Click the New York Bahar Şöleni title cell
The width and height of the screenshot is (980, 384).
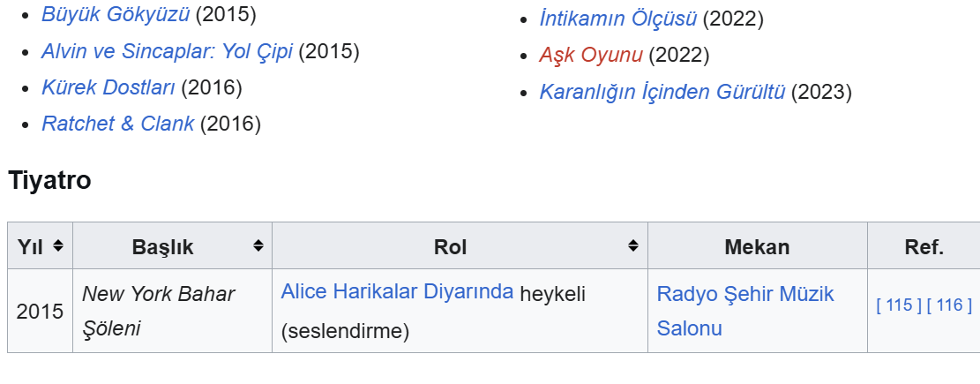159,311
